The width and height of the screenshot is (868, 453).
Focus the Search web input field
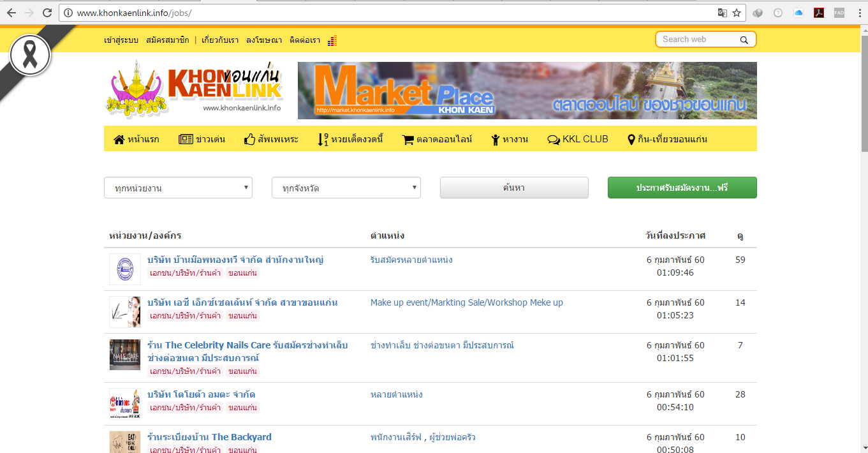point(698,40)
